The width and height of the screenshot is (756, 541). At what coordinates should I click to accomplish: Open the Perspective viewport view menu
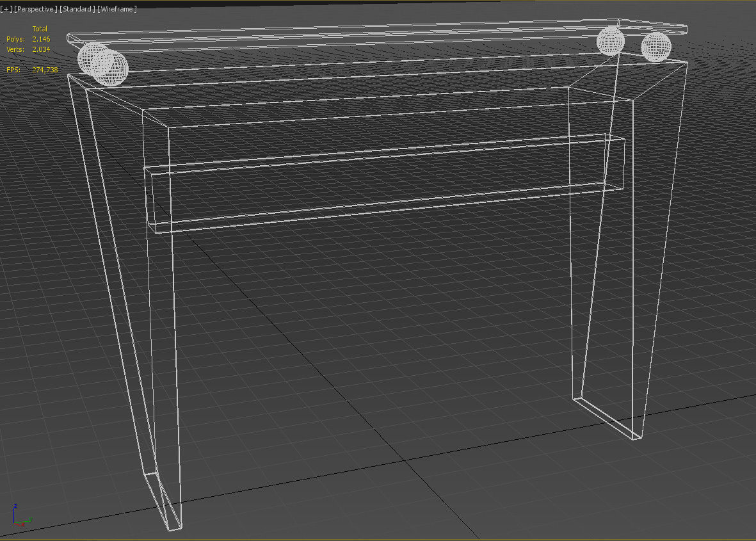36,9
